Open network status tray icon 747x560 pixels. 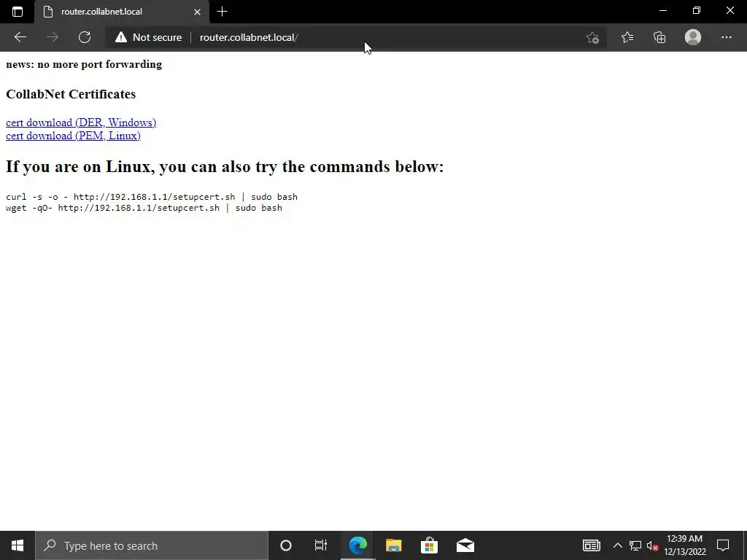(635, 545)
